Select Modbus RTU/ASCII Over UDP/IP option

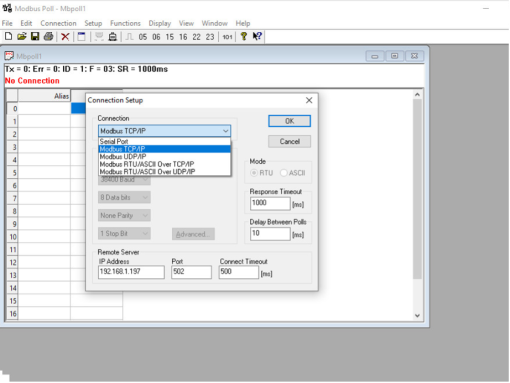[164, 172]
